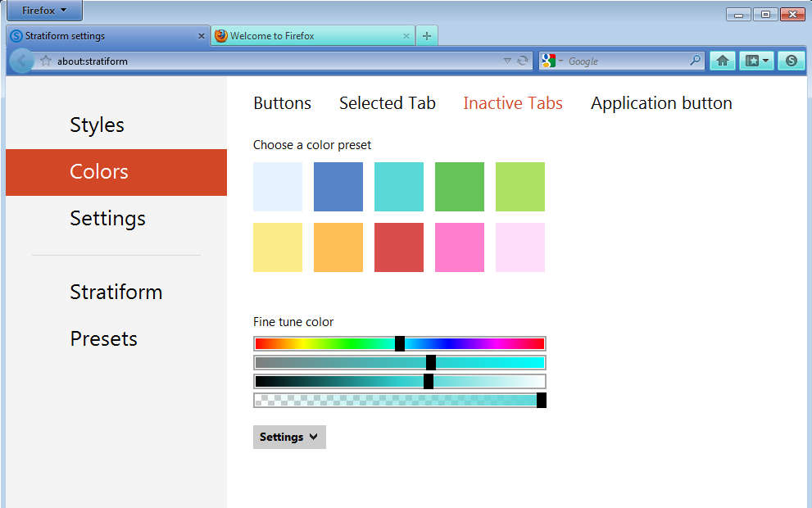Show the URL history dropdown arrow

507,61
